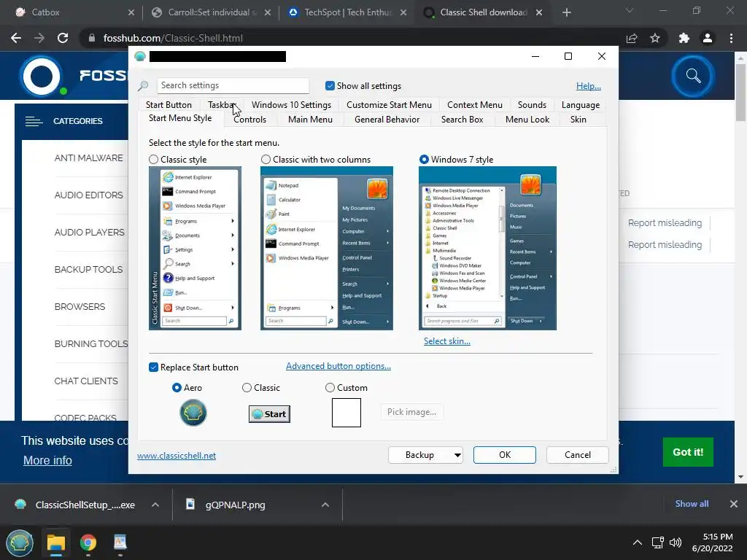
Task: Open File Explorer from the taskbar
Action: 55,542
